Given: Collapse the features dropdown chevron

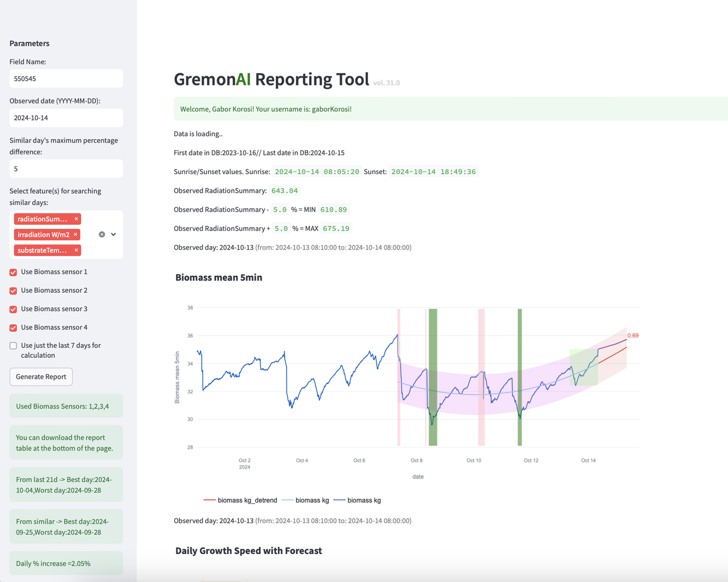Looking at the screenshot, I should tap(114, 234).
